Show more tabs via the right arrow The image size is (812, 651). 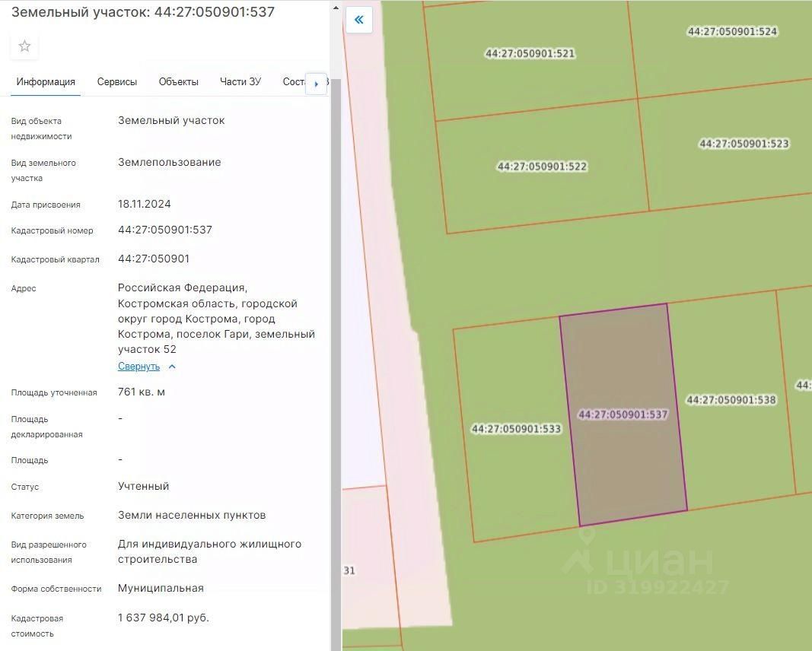[x=316, y=84]
